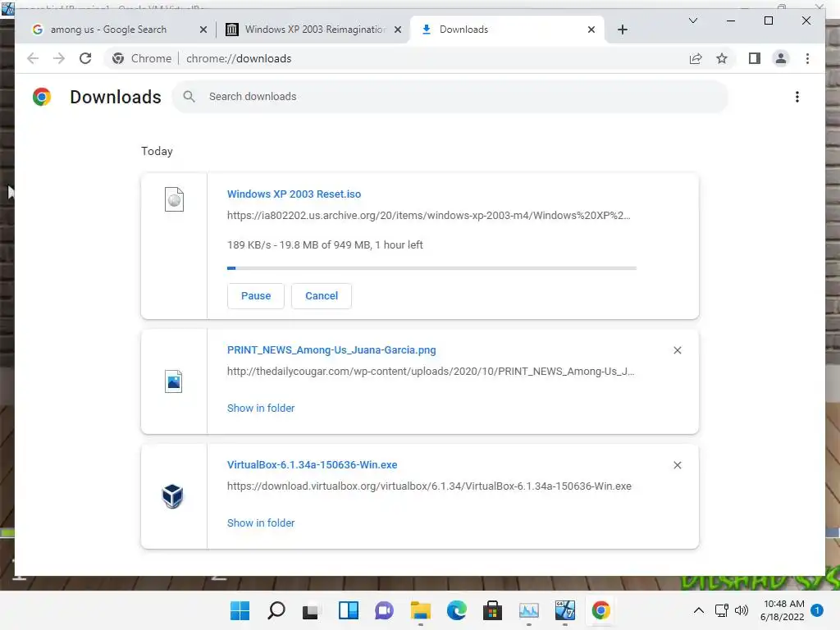Bookmark this tab with the star icon
Screen dimensions: 840x630
click(x=722, y=58)
